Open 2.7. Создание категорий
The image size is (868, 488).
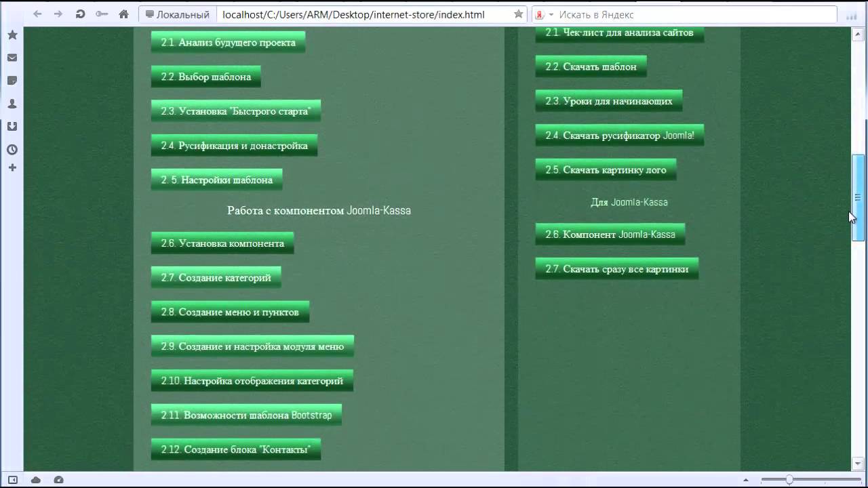pyautogui.click(x=216, y=277)
